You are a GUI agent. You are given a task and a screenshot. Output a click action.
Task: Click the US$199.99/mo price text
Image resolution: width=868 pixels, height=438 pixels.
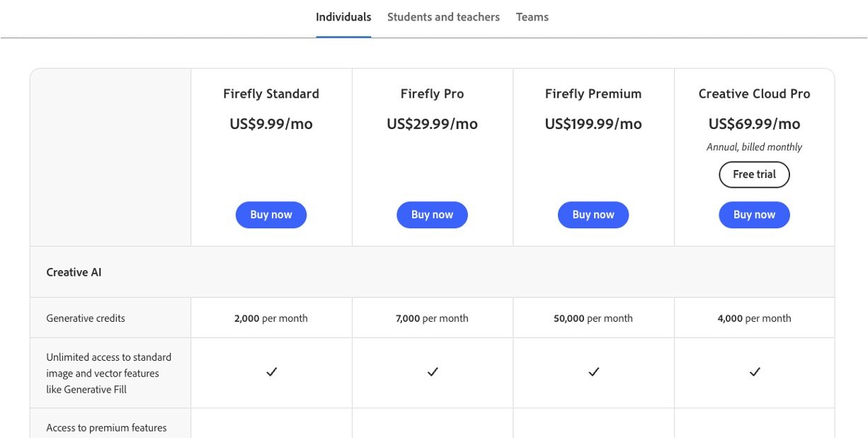pyautogui.click(x=593, y=124)
